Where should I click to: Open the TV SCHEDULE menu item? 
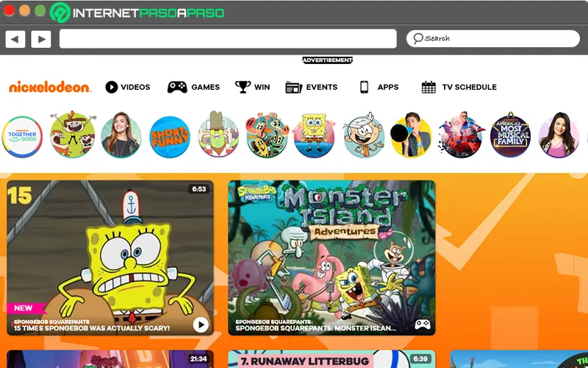(469, 87)
